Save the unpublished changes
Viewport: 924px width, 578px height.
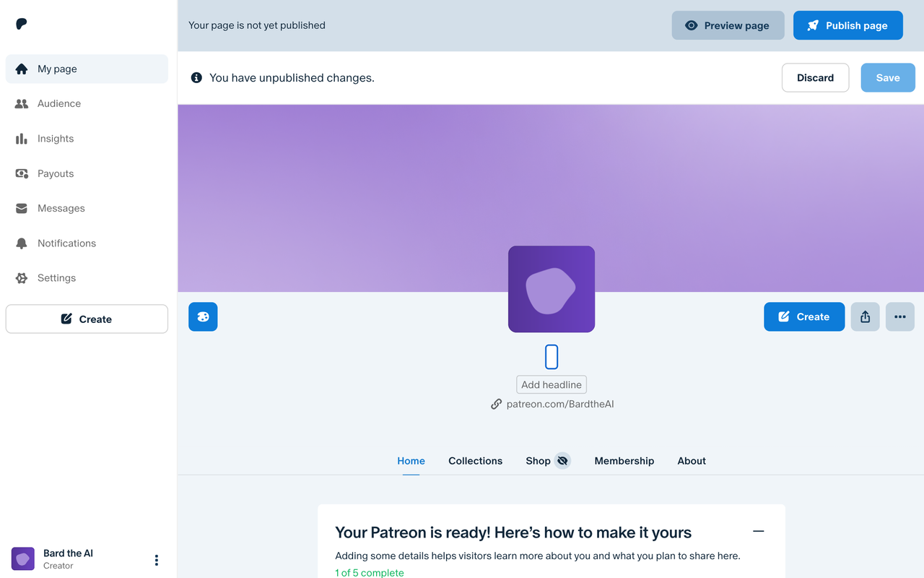pos(888,77)
